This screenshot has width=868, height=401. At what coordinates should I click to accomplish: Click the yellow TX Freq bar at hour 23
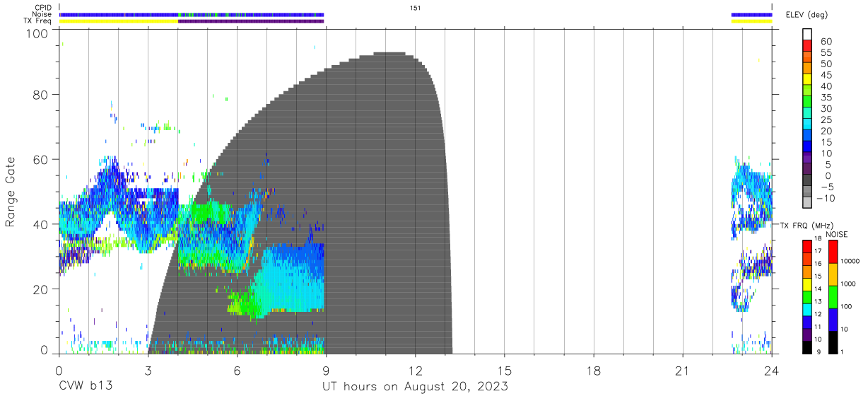pyautogui.click(x=751, y=21)
